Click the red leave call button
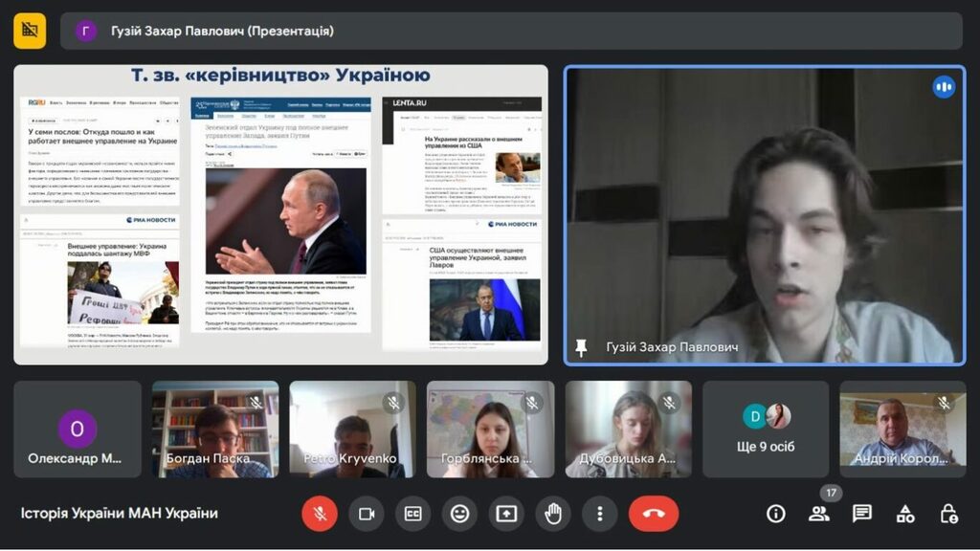Viewport: 980px width, 551px height. tap(654, 514)
